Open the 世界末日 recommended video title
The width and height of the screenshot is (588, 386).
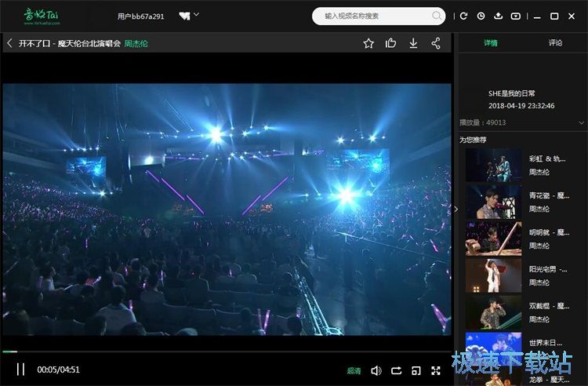click(546, 343)
